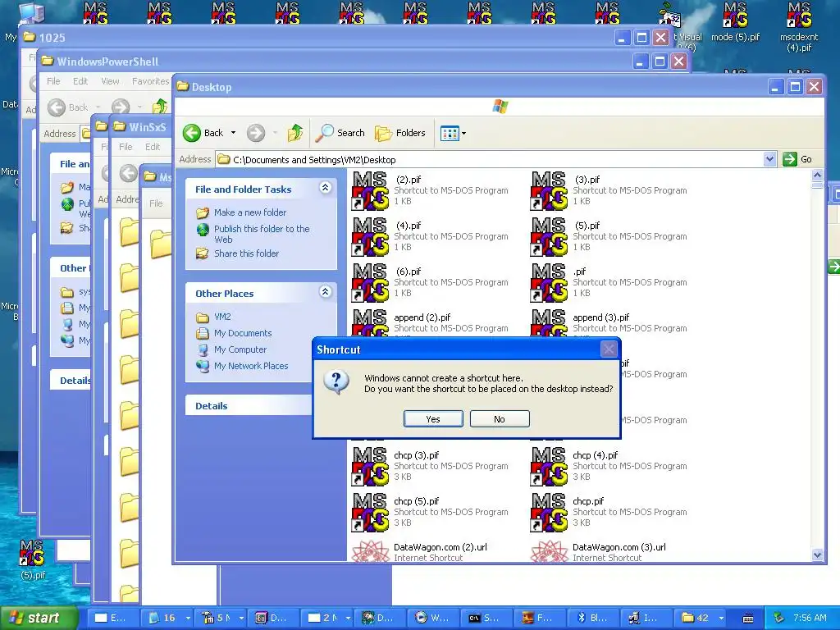Select the chcp (5).pif file name

pyautogui.click(x=416, y=501)
